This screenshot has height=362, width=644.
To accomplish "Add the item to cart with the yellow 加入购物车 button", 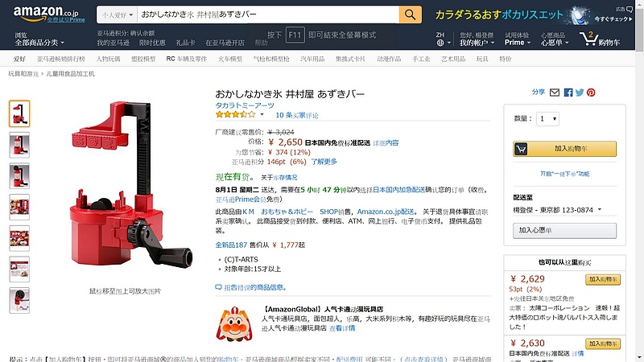I will 565,149.
